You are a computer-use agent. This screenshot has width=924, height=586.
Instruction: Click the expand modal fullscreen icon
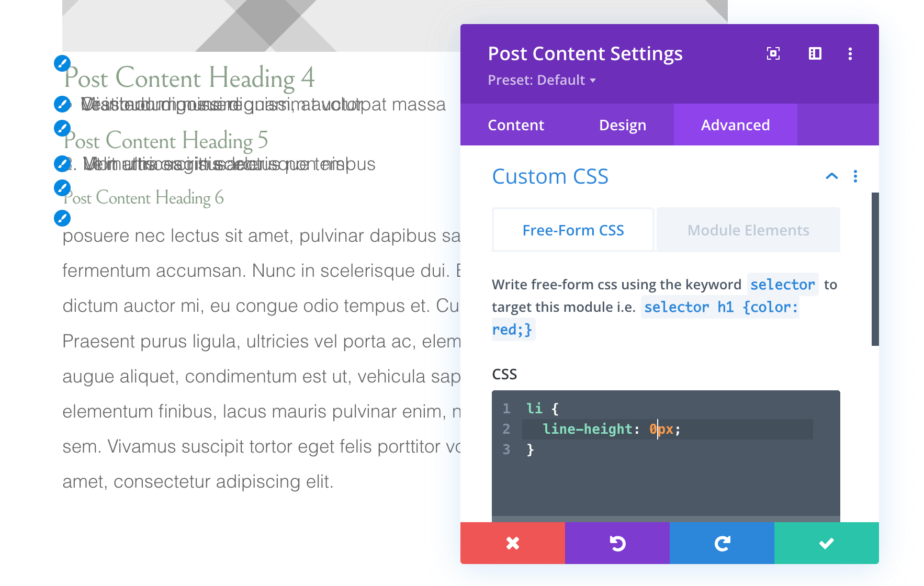coord(773,53)
